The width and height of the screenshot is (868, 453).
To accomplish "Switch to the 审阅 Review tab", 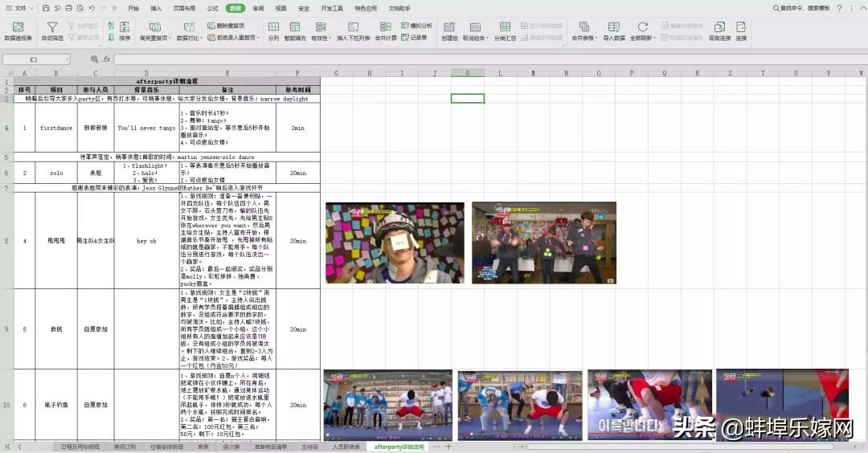I will pos(258,8).
